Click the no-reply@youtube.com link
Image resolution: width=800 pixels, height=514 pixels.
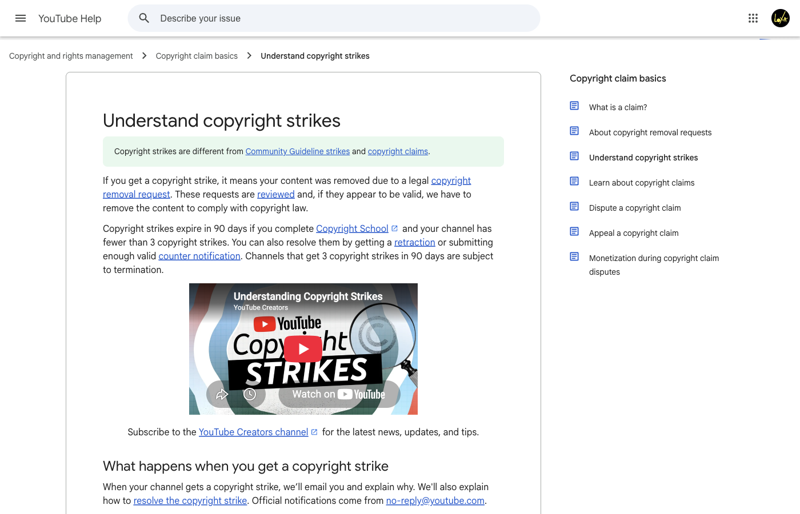tap(435, 501)
